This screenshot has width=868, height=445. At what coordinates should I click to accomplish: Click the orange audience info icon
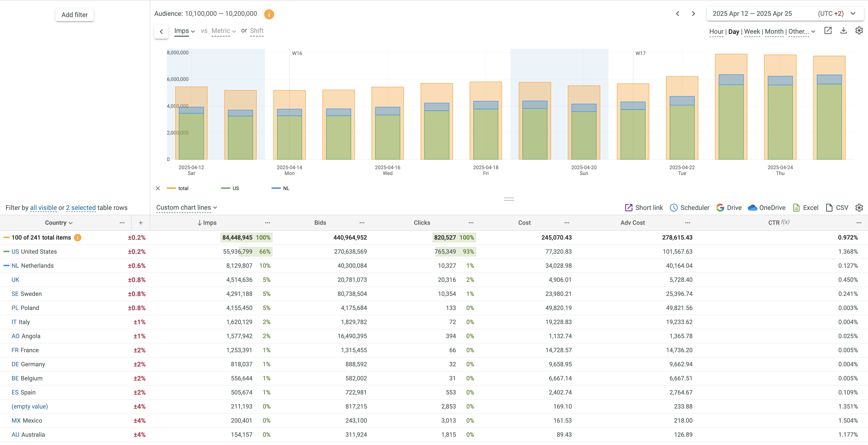point(269,14)
